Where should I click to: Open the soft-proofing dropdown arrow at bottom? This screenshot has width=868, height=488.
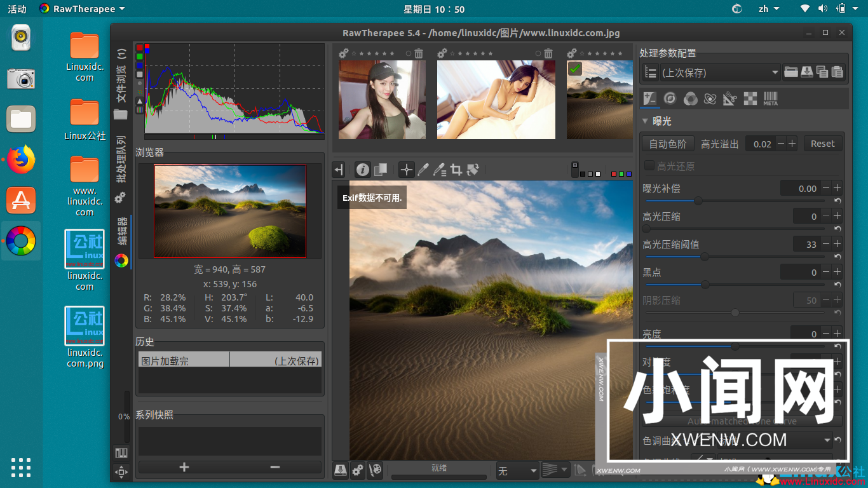[565, 470]
